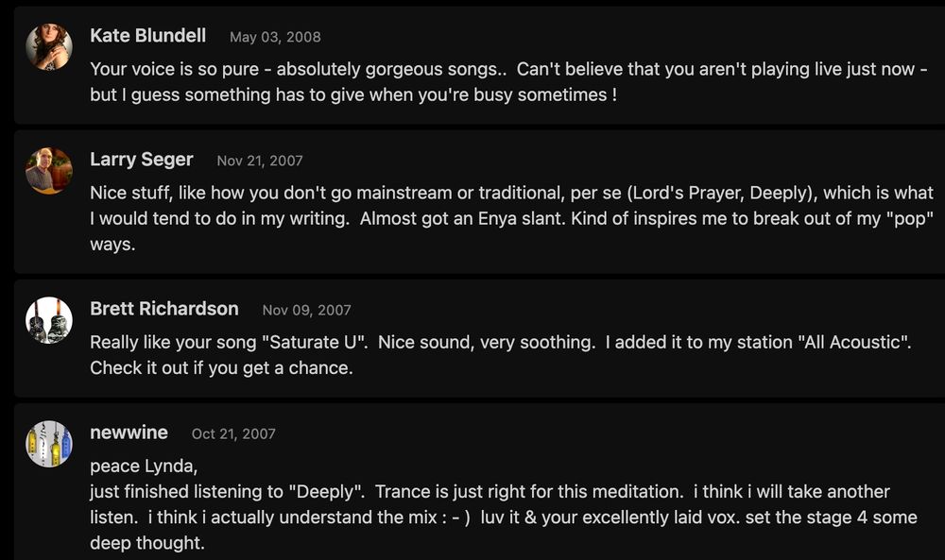Select the "deep thought." closing line
945x560 pixels.
tap(147, 543)
